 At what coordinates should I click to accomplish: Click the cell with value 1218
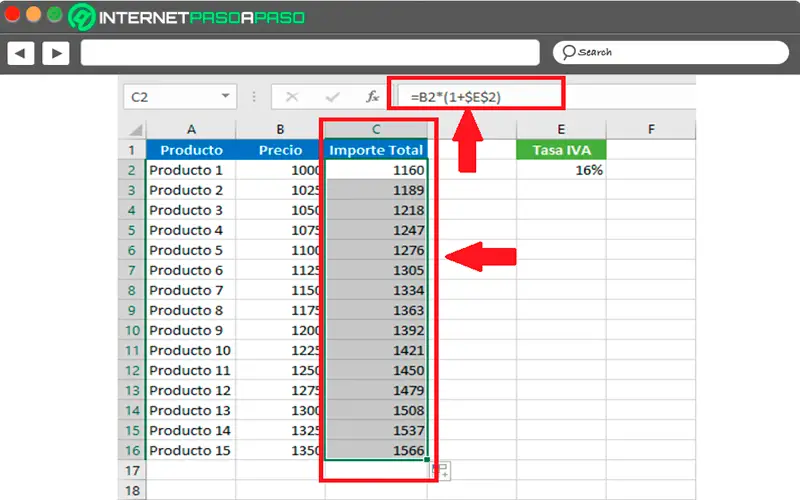click(x=376, y=210)
